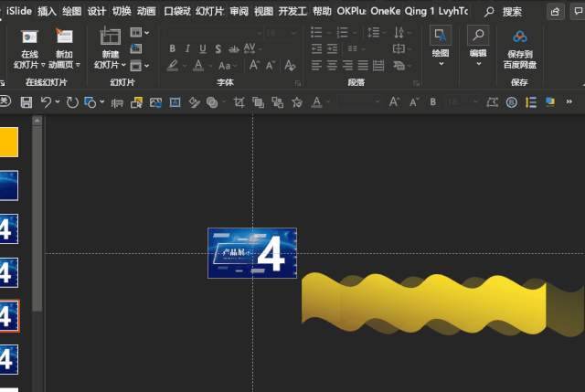
Task: Open the Drawing (绘图) group button
Action: point(441,47)
